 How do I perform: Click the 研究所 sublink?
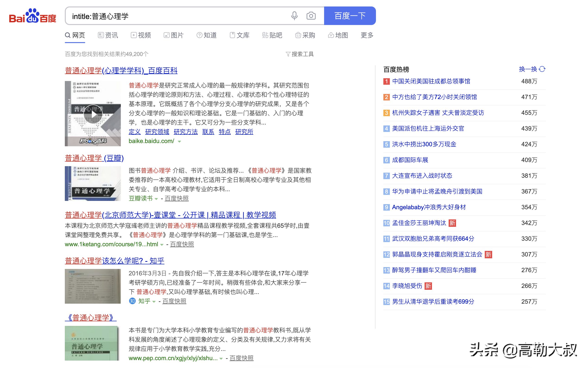(x=244, y=132)
